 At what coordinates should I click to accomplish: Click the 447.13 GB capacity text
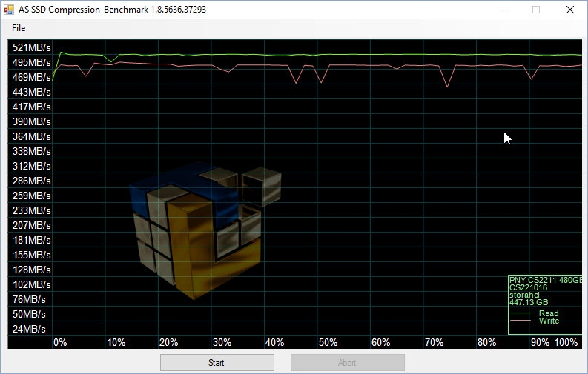(529, 302)
